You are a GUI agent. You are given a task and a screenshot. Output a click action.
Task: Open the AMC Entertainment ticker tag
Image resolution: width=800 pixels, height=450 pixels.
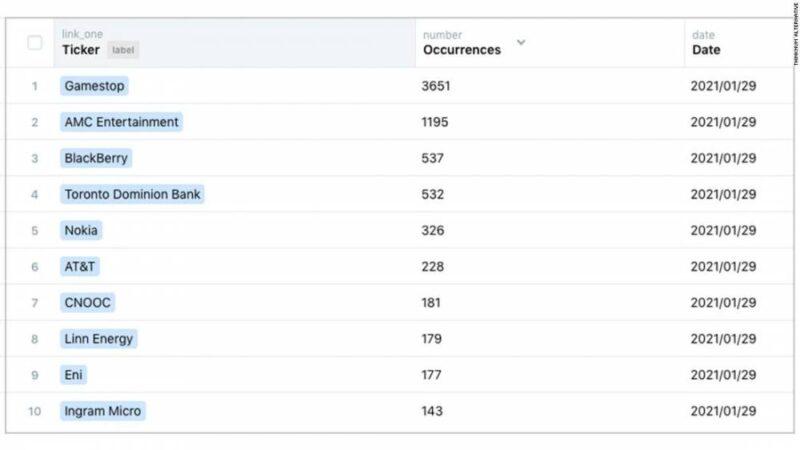[121, 122]
